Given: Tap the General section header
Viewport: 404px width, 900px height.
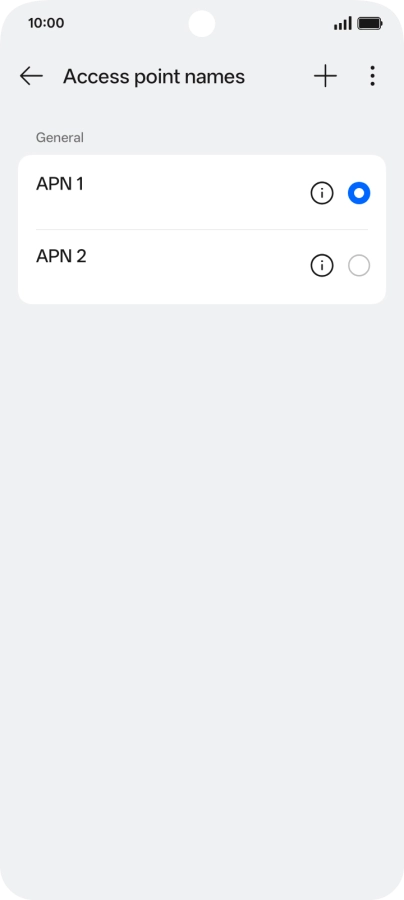Looking at the screenshot, I should coord(60,138).
